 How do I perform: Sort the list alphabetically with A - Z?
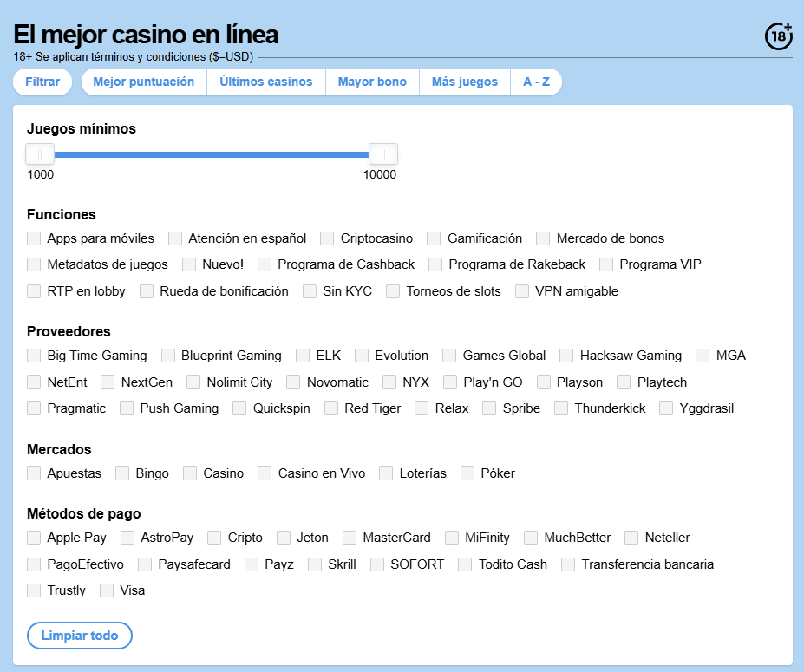point(536,82)
